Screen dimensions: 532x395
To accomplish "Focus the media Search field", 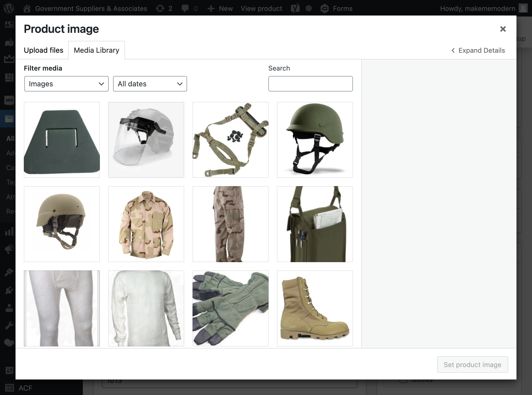I will 311,84.
